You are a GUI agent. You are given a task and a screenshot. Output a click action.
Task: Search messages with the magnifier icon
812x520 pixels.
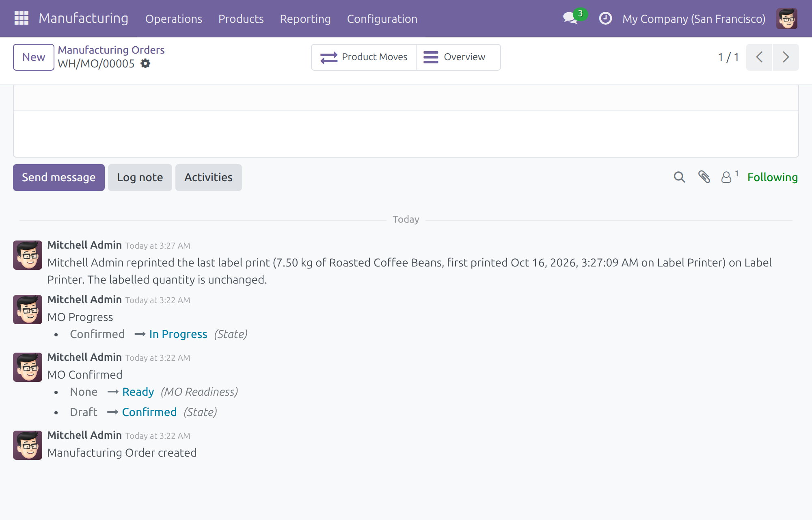pyautogui.click(x=679, y=177)
